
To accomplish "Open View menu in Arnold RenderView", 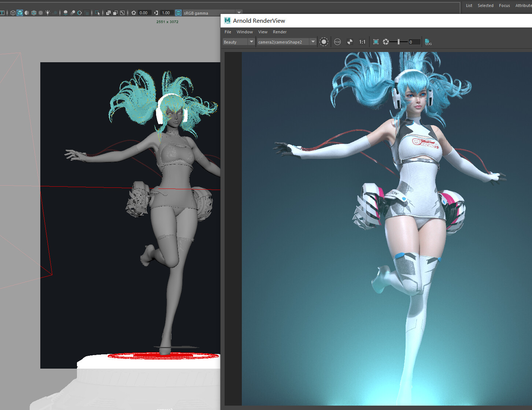I will [x=263, y=32].
